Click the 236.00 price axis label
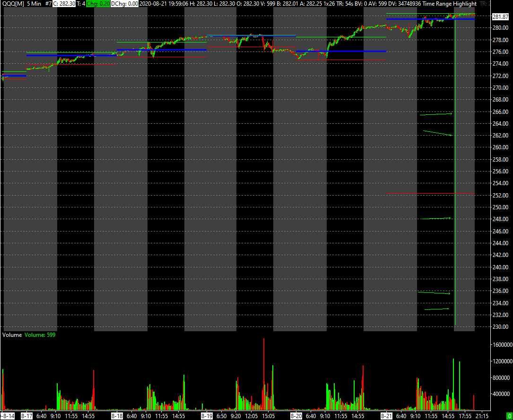This screenshot has height=420, width=513. pos(500,291)
